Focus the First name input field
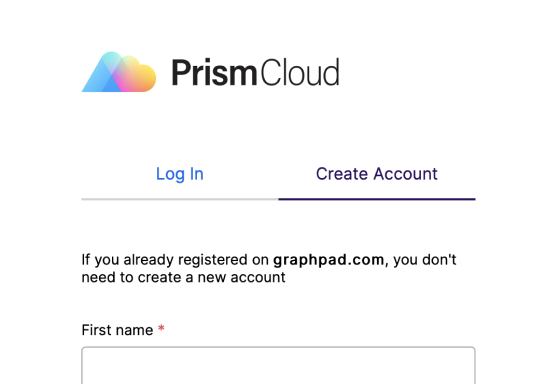 coord(278,365)
